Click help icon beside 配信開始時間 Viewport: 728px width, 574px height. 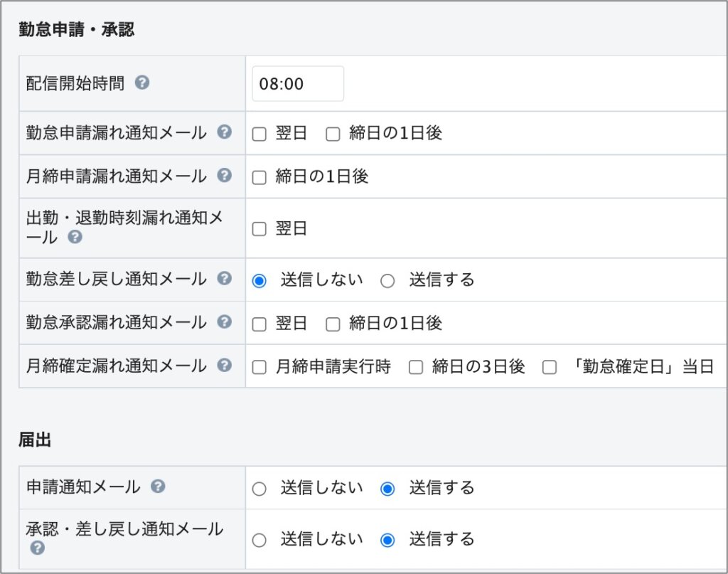coord(142,83)
